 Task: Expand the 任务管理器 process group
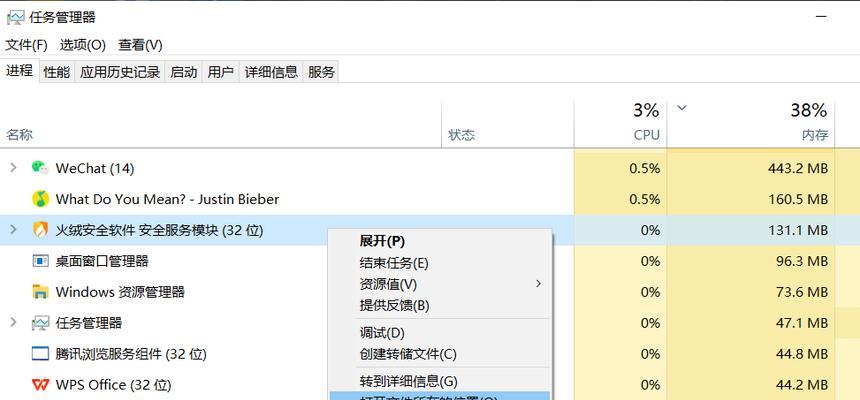[13, 323]
